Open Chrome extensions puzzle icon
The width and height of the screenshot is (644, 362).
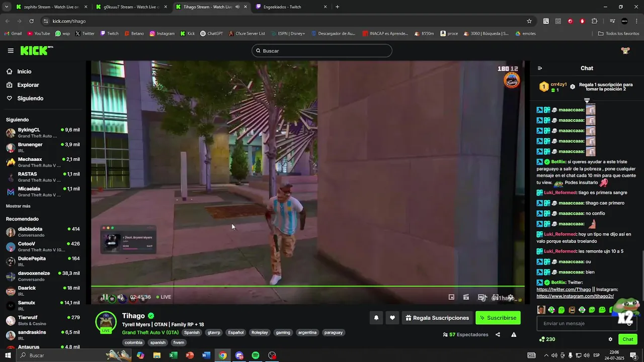tap(594, 21)
